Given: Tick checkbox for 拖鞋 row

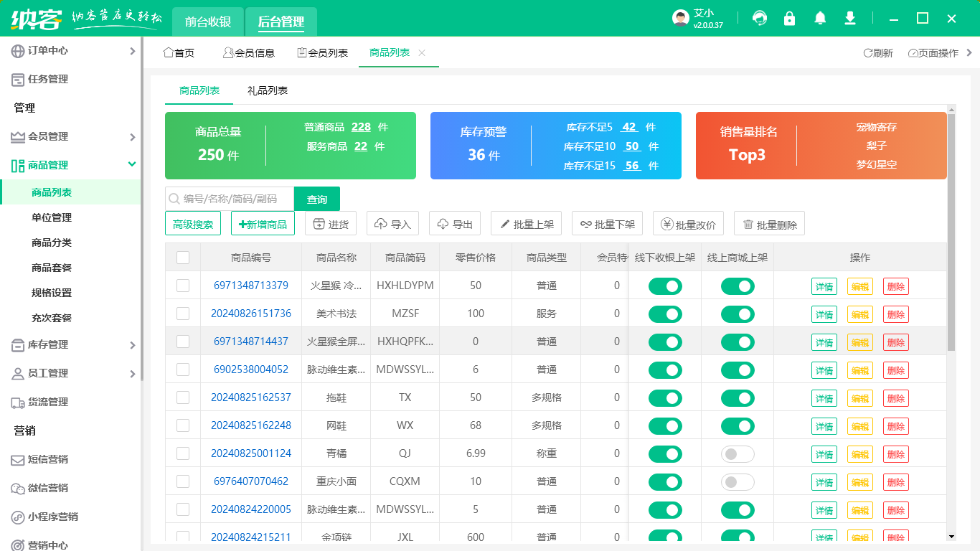Looking at the screenshot, I should point(183,397).
